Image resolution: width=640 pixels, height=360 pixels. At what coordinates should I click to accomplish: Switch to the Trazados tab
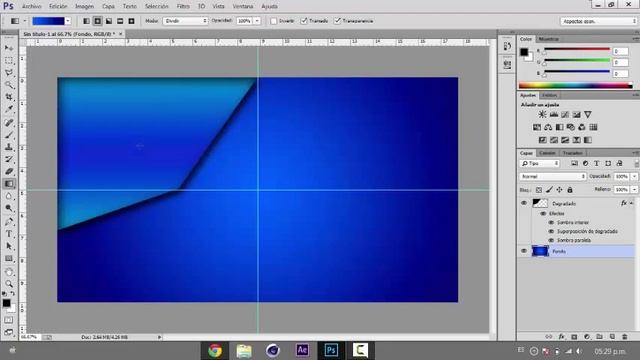pyautogui.click(x=572, y=153)
